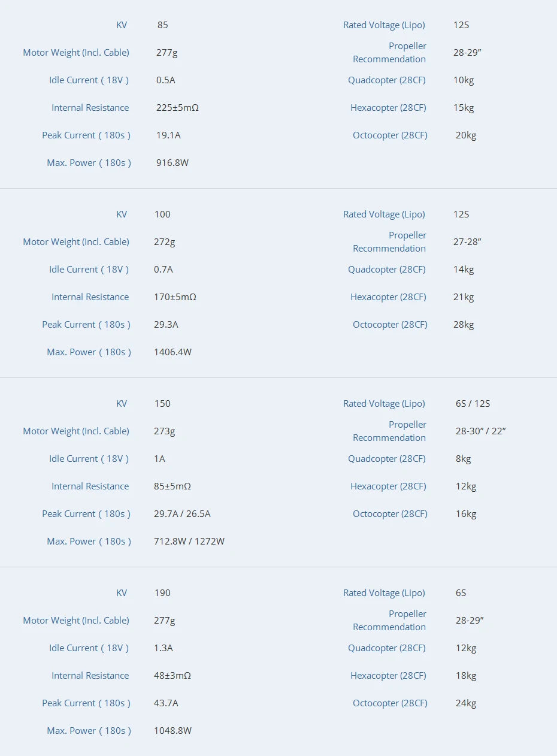
Task: Click the 272g motor weight value
Action: pyautogui.click(x=165, y=242)
